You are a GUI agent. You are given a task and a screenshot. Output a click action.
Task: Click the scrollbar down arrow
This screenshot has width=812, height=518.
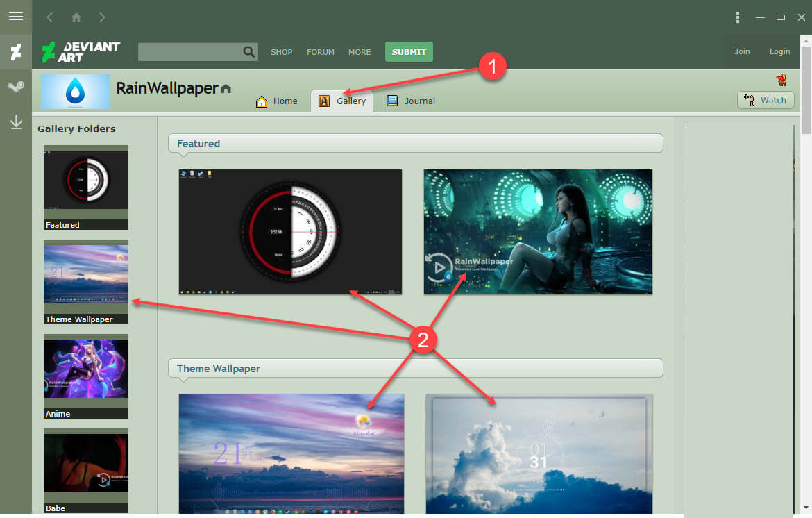[x=806, y=508]
